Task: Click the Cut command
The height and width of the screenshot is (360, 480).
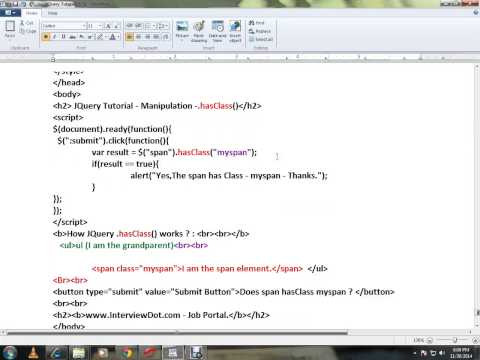Action: (27, 23)
